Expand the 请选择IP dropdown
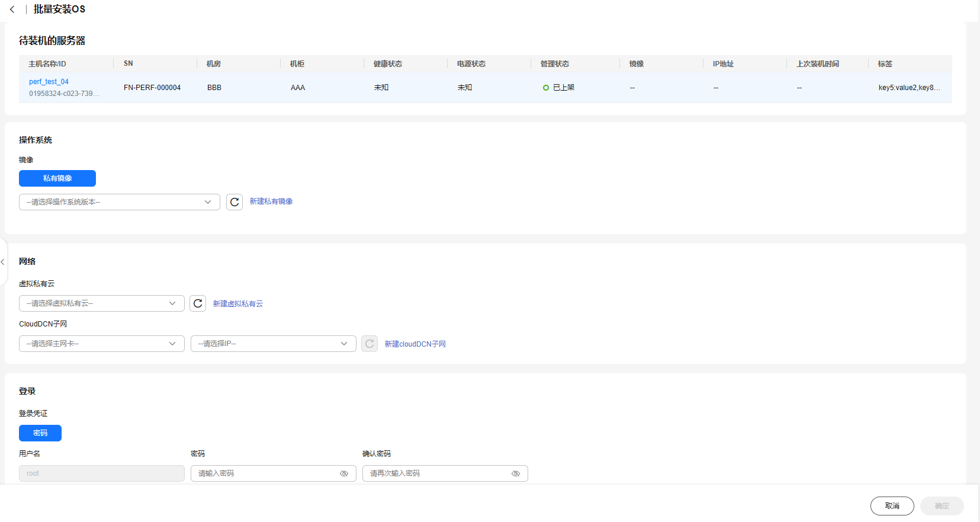This screenshot has height=522, width=980. [273, 344]
